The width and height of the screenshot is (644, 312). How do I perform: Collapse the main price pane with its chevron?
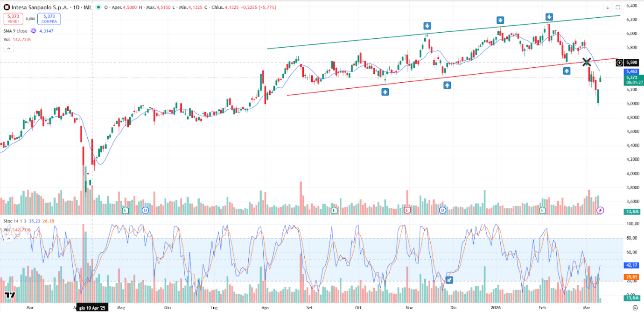point(8,48)
